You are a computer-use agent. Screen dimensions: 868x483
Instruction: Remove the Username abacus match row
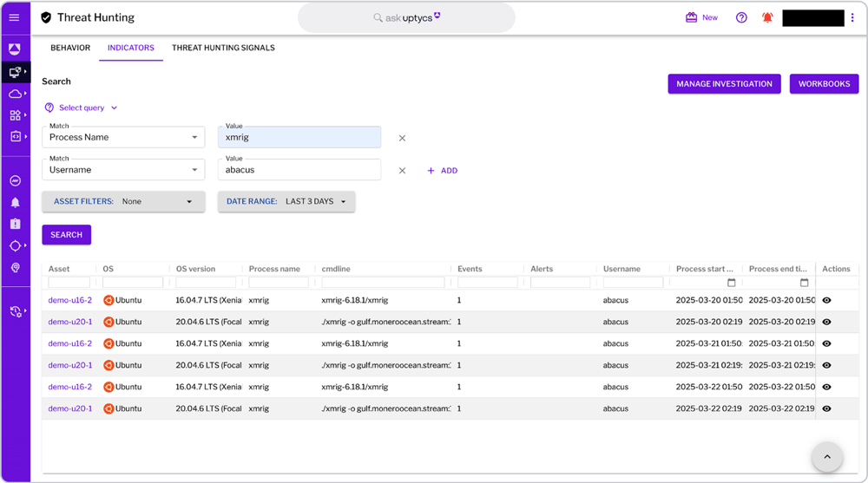pyautogui.click(x=403, y=171)
